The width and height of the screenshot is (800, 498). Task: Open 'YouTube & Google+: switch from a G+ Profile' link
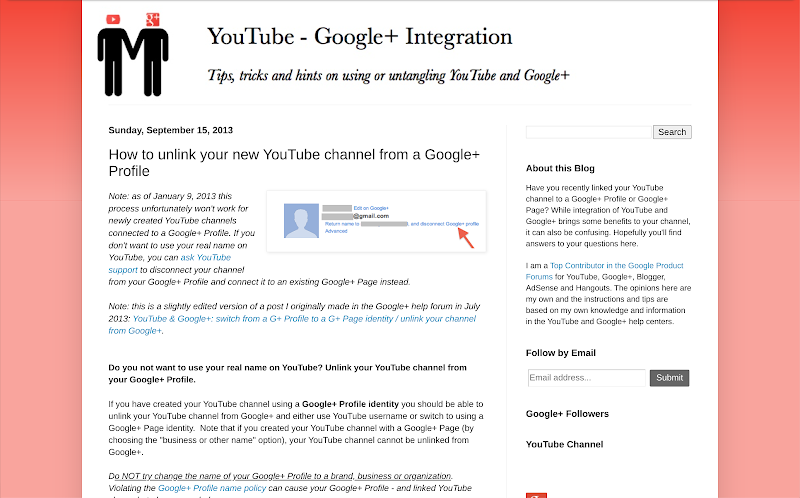[292, 325]
